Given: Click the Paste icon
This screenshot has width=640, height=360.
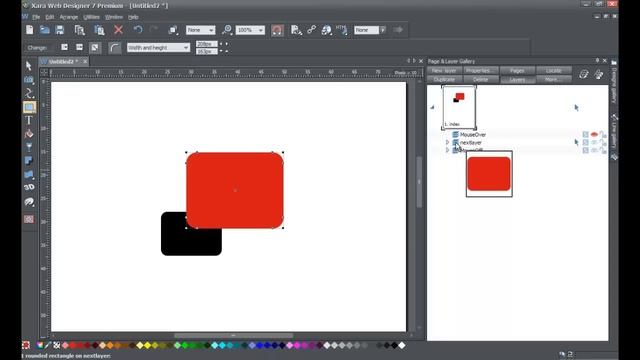Looking at the screenshot, I should point(99,30).
